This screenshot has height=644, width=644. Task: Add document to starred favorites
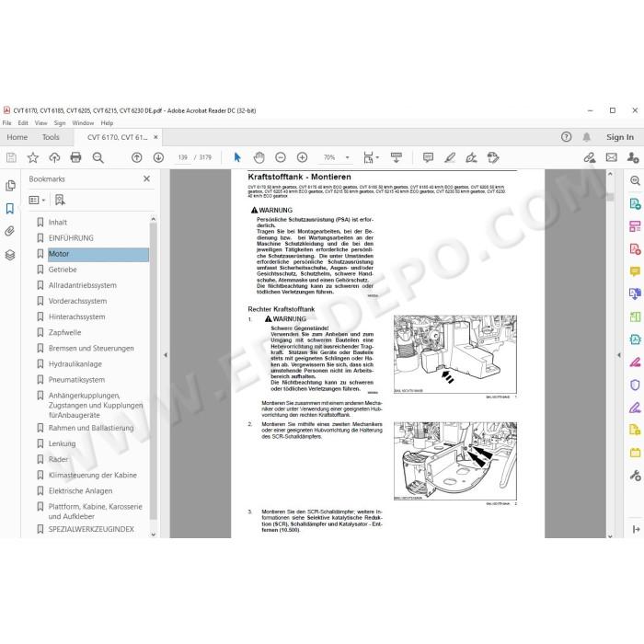(x=33, y=157)
